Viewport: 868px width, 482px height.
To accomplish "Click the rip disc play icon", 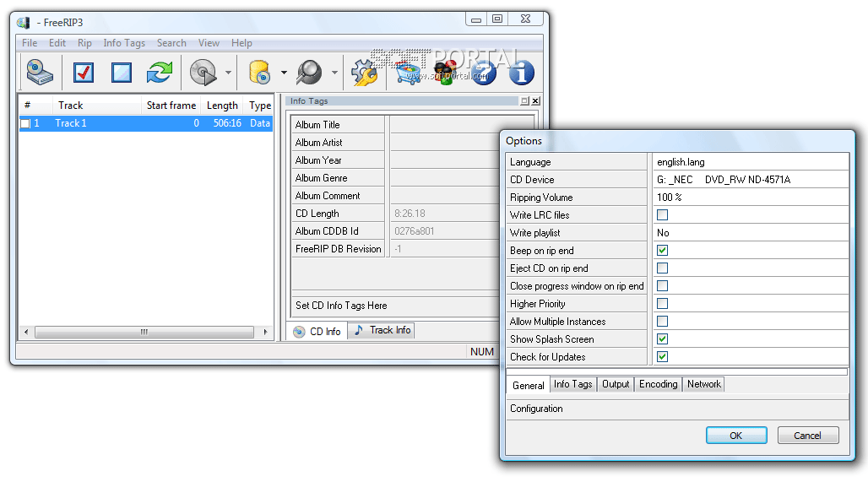I will pyautogui.click(x=203, y=73).
